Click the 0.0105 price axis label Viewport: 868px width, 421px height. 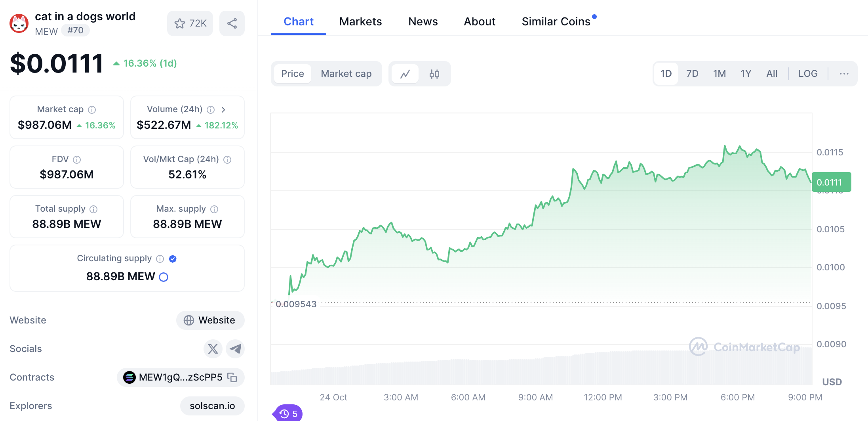click(830, 229)
